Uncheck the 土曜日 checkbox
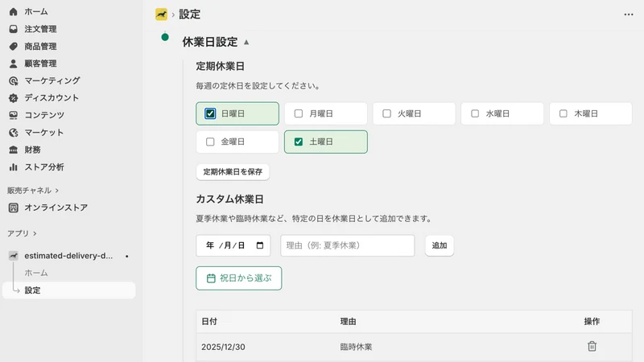 pyautogui.click(x=299, y=142)
